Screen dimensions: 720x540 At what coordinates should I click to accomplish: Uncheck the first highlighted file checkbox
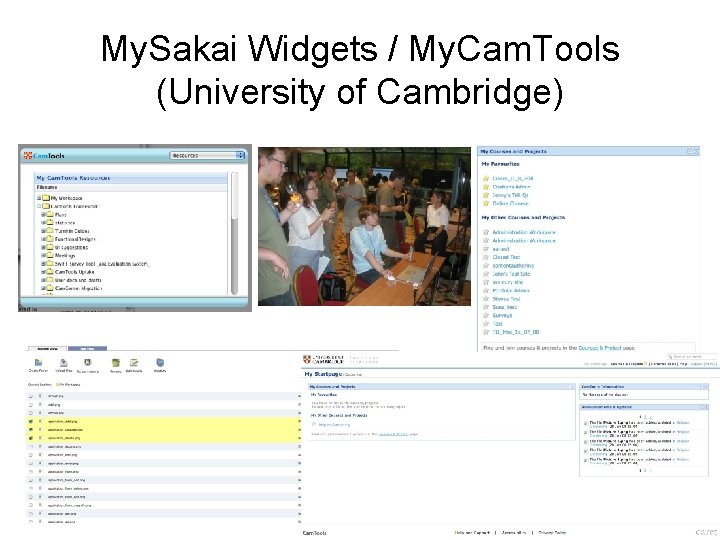pyautogui.click(x=31, y=421)
